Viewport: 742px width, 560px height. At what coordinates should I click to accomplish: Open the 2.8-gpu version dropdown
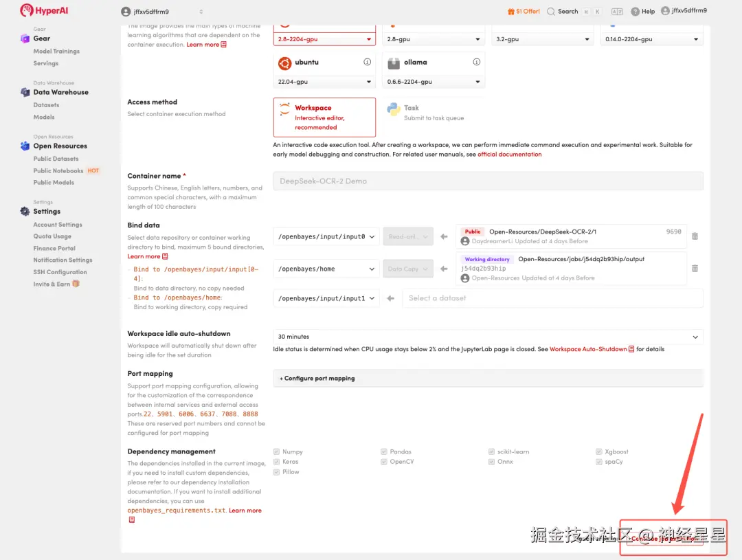click(434, 39)
